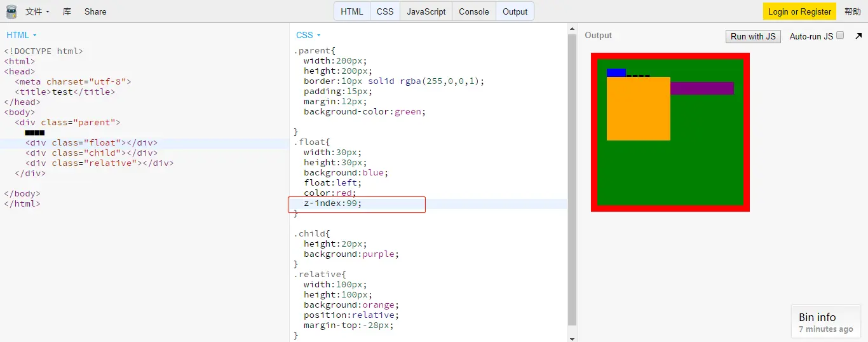Image resolution: width=868 pixels, height=342 pixels.
Task: Show the JavaScript panel
Action: click(x=426, y=11)
